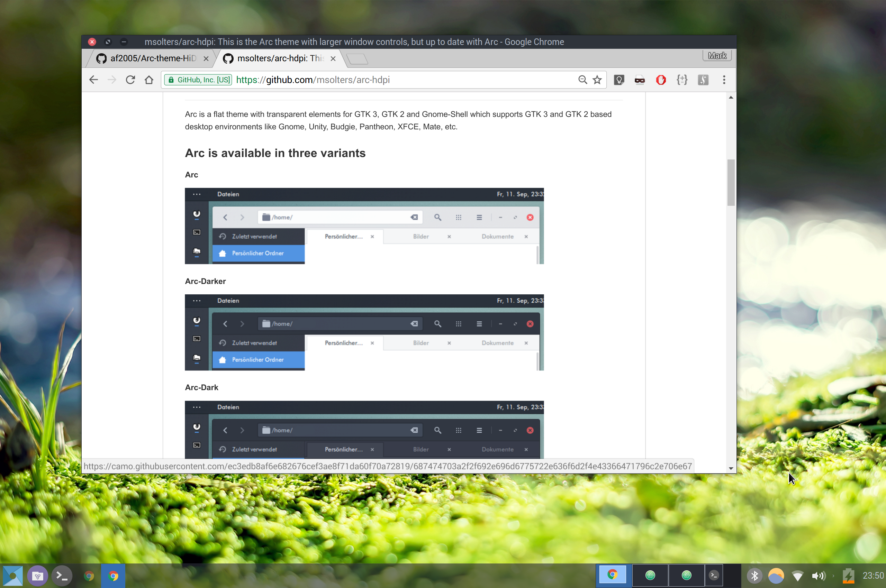The height and width of the screenshot is (588, 886).
Task: Click the 'Arc-Darker' subheading text
Action: point(205,281)
